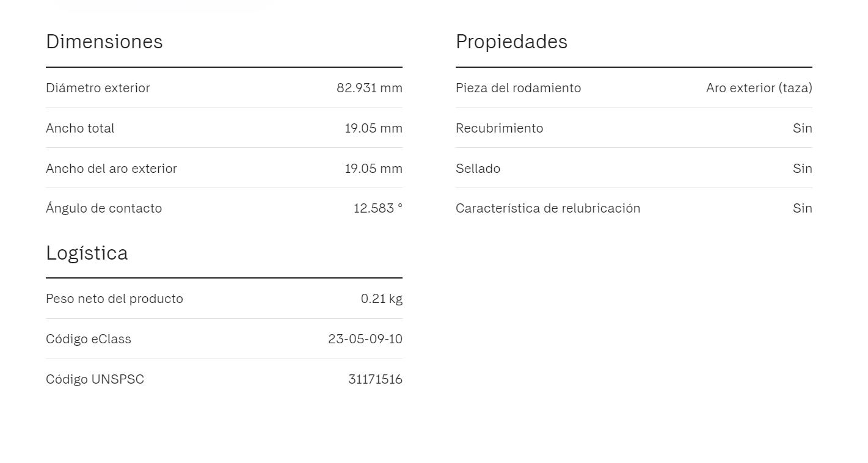Click the Propiedades section heading
This screenshot has width=868, height=463.
click(511, 42)
